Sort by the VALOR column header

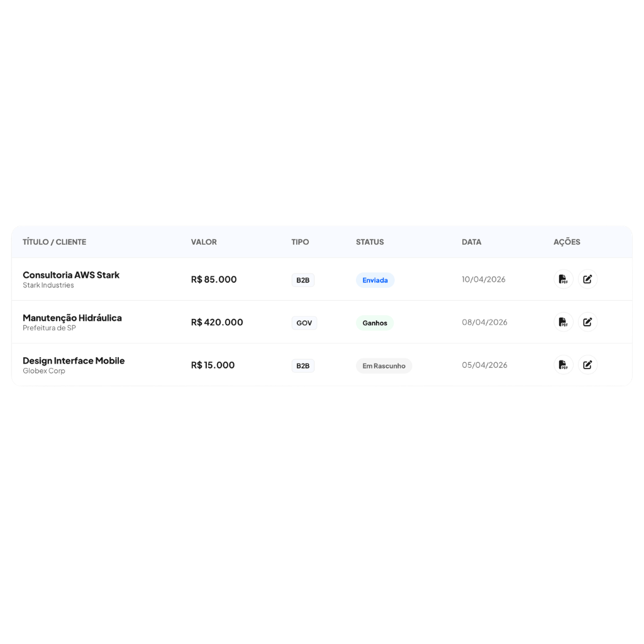[204, 241]
